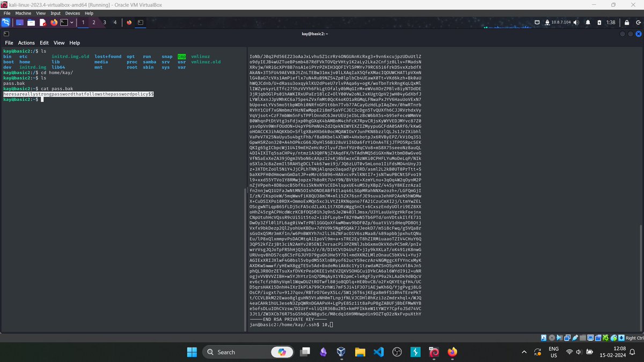Image resolution: width=644 pixels, height=362 pixels.
Task: Click the highlighted password text line
Action: pos(79,94)
